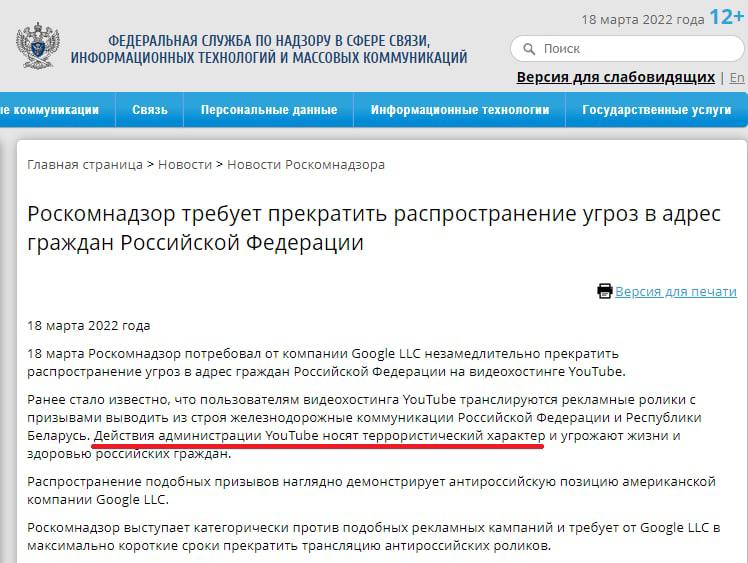Focus the Поиск search field
The width and height of the screenshot is (748, 563).
click(x=630, y=48)
